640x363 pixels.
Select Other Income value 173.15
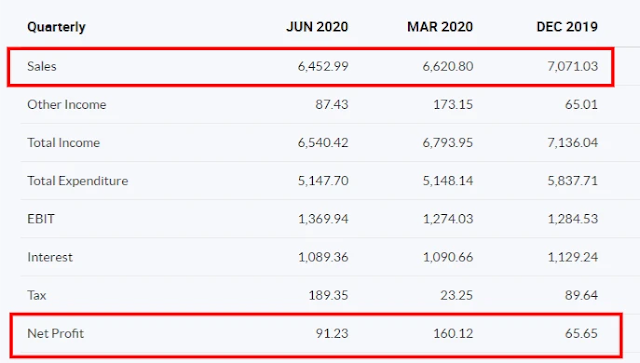(x=453, y=105)
